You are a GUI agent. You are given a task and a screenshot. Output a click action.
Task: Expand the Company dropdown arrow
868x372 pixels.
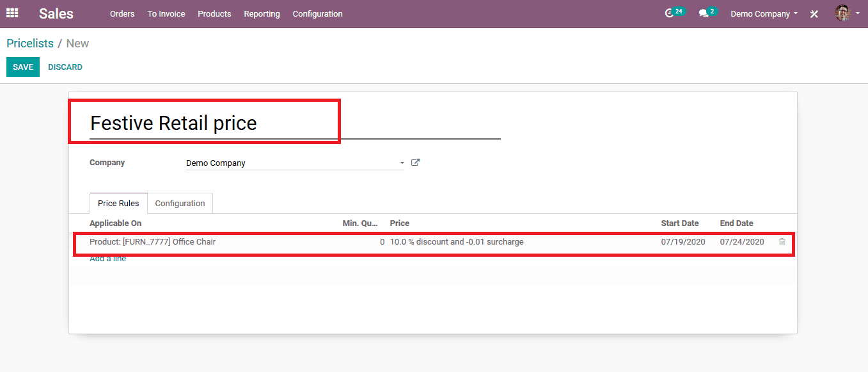402,163
